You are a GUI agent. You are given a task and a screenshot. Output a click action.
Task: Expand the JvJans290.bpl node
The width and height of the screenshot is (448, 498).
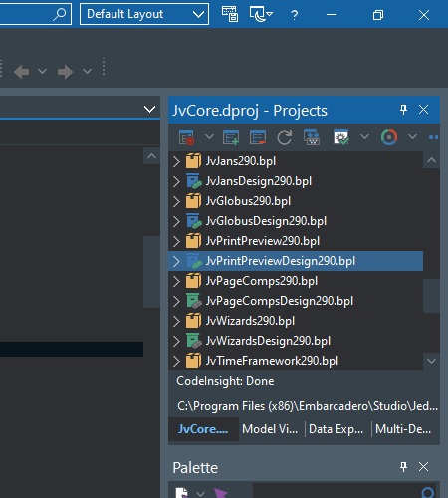[x=176, y=161]
